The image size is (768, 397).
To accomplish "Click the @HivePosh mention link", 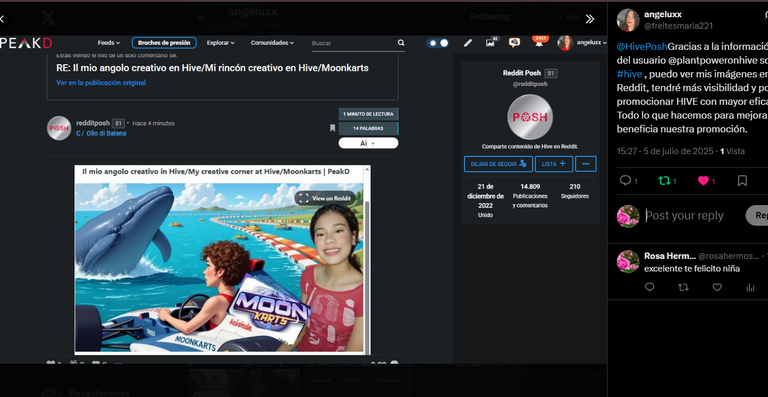I will (x=642, y=47).
